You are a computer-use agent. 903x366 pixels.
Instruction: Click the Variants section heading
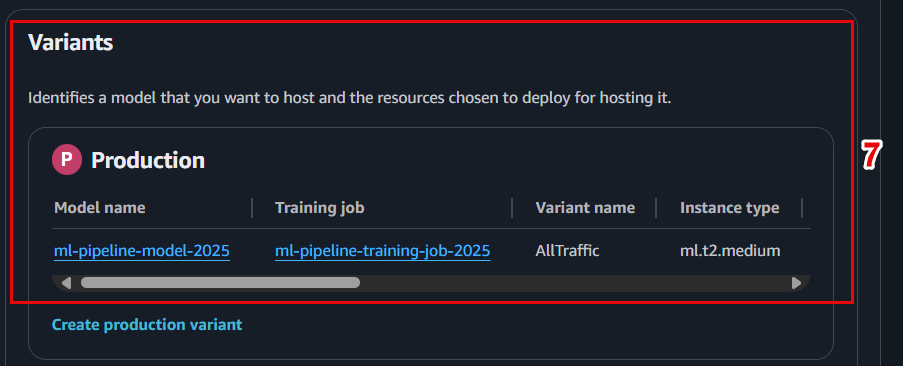tap(70, 43)
